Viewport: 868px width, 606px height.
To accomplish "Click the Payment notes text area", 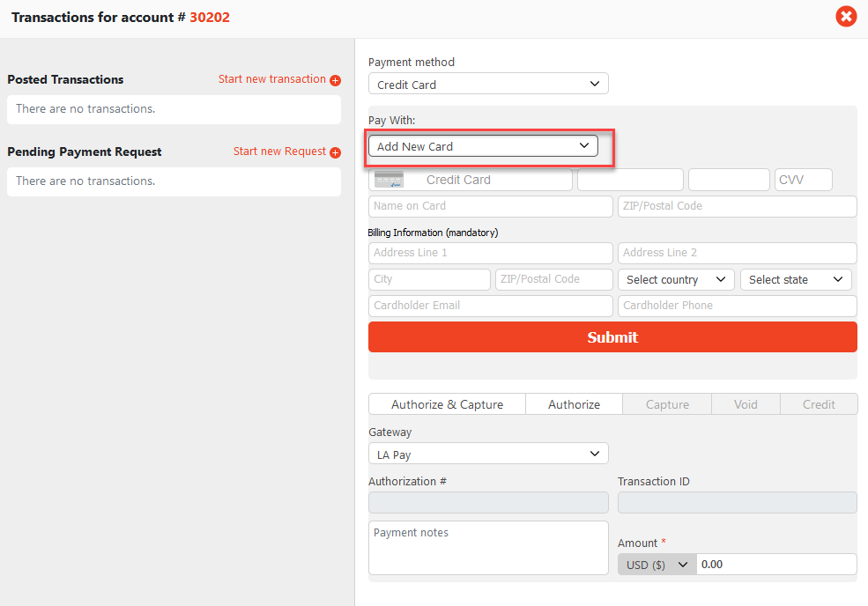I will (488, 548).
